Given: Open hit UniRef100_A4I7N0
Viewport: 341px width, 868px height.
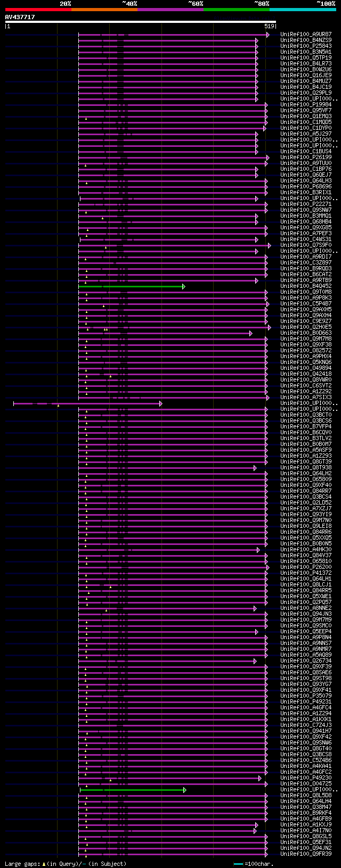Looking at the screenshot, I should (x=306, y=831).
